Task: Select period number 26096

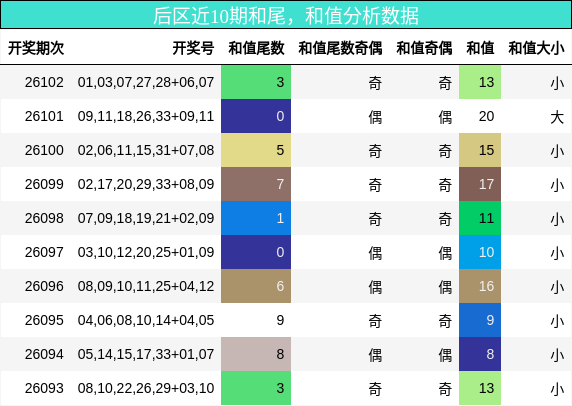Action: click(44, 286)
